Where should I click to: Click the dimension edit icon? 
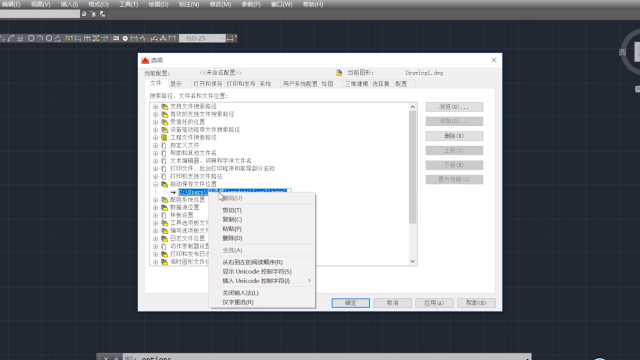click(154, 38)
